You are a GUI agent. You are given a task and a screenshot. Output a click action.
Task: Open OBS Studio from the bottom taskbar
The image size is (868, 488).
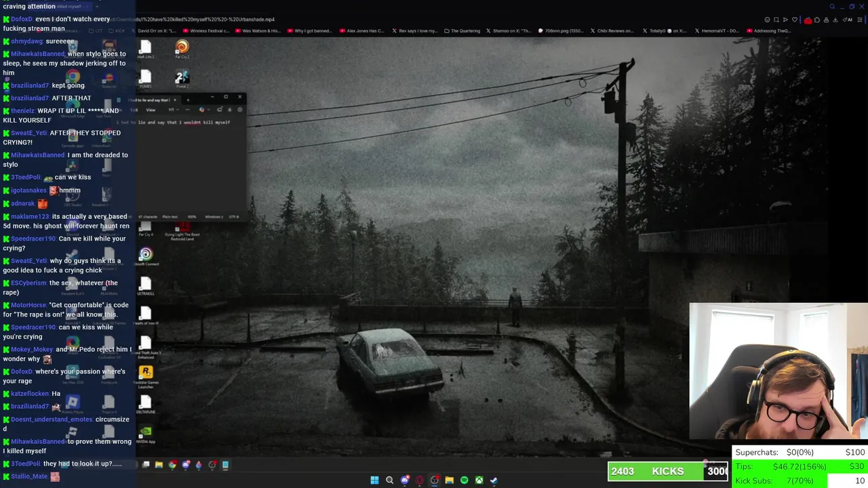click(435, 480)
